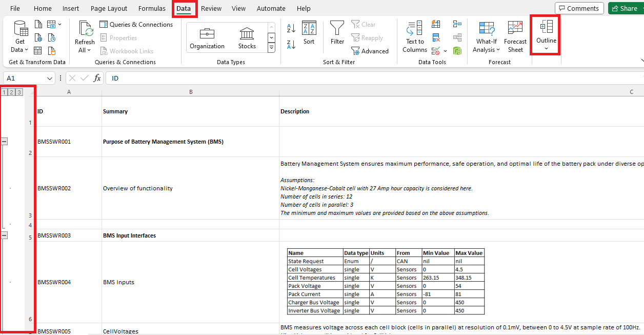The width and height of the screenshot is (644, 335).
Task: Open the Remove Duplicates tool
Action: click(436, 37)
